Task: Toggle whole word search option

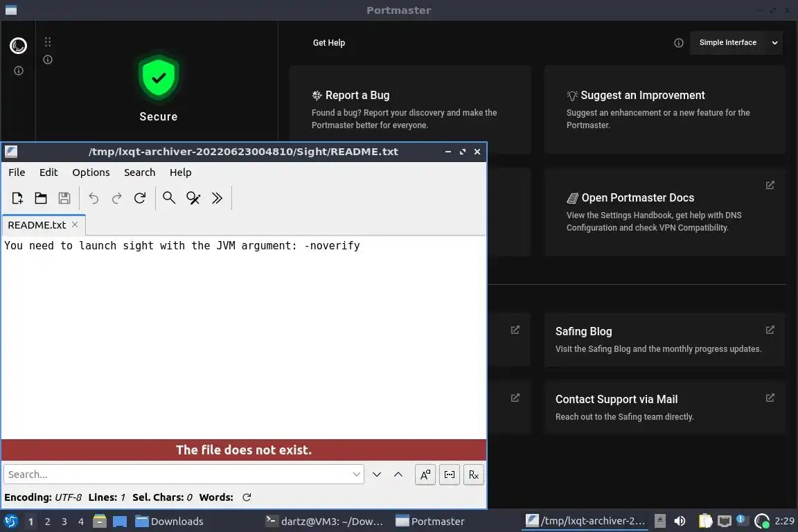Action: point(450,475)
